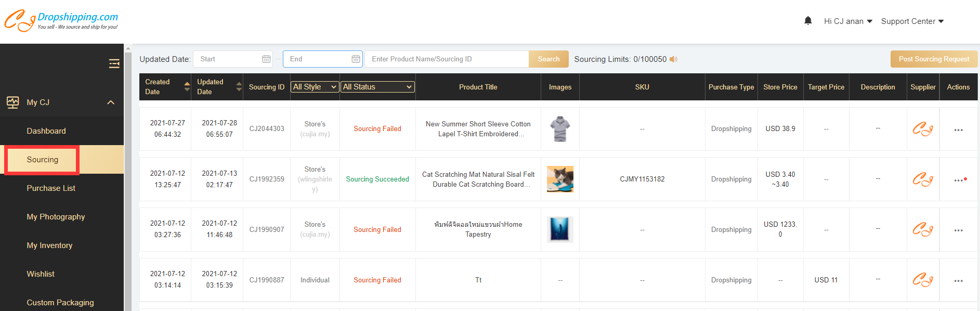
Task: Sort table by Updated Date arrows
Action: point(239,87)
